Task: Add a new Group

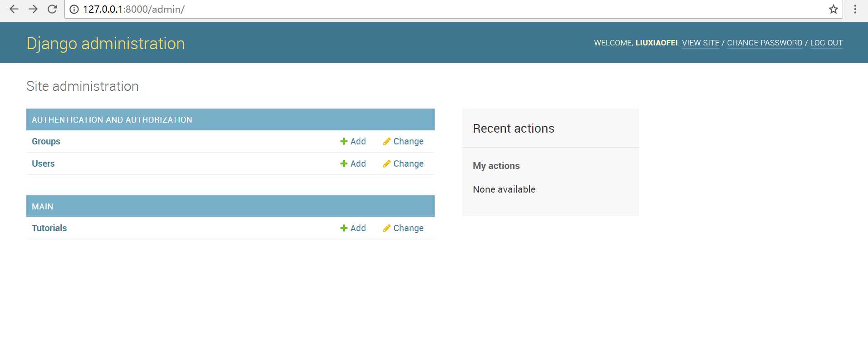Action: click(x=353, y=141)
